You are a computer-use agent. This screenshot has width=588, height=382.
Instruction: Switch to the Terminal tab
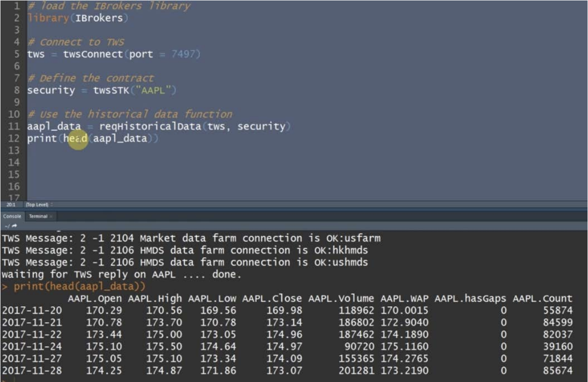click(x=38, y=216)
